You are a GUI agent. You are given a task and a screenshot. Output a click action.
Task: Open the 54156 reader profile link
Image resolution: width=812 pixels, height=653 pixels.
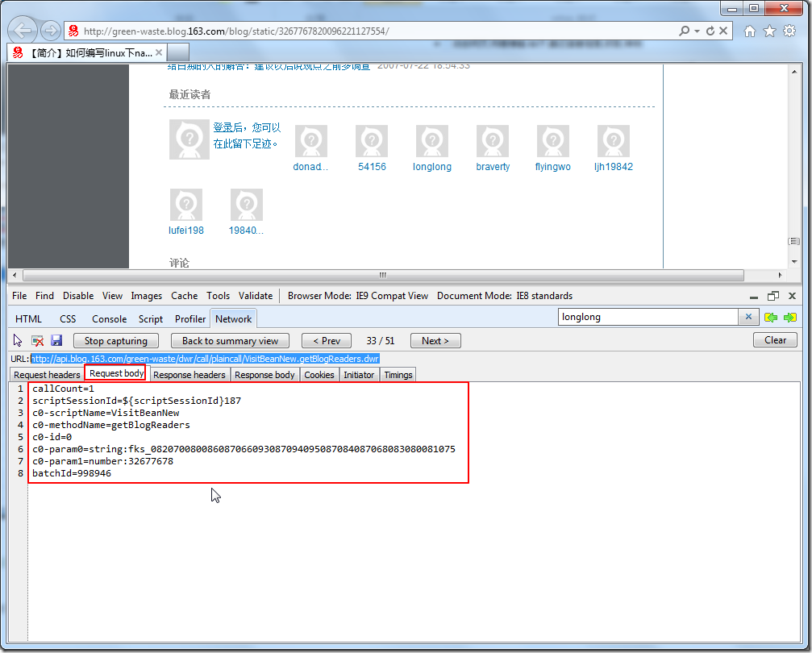372,167
